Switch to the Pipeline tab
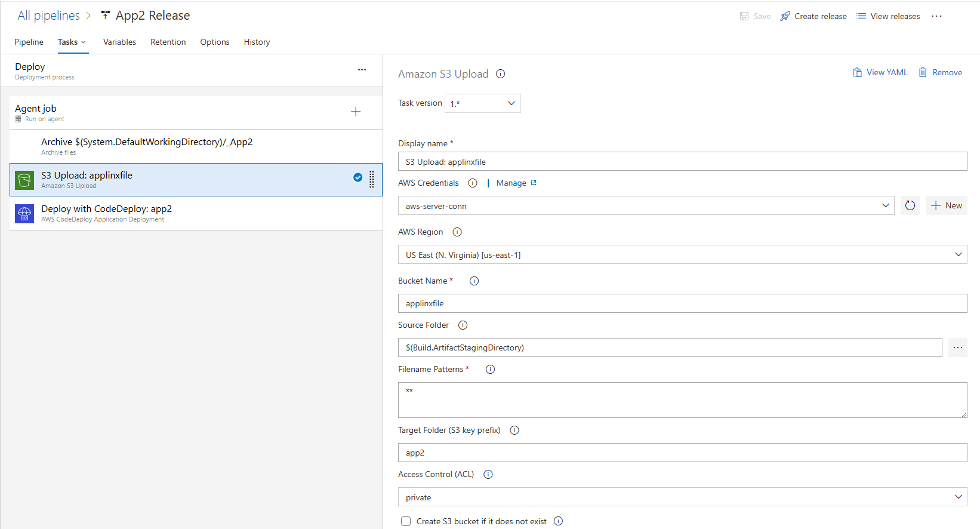 point(29,42)
